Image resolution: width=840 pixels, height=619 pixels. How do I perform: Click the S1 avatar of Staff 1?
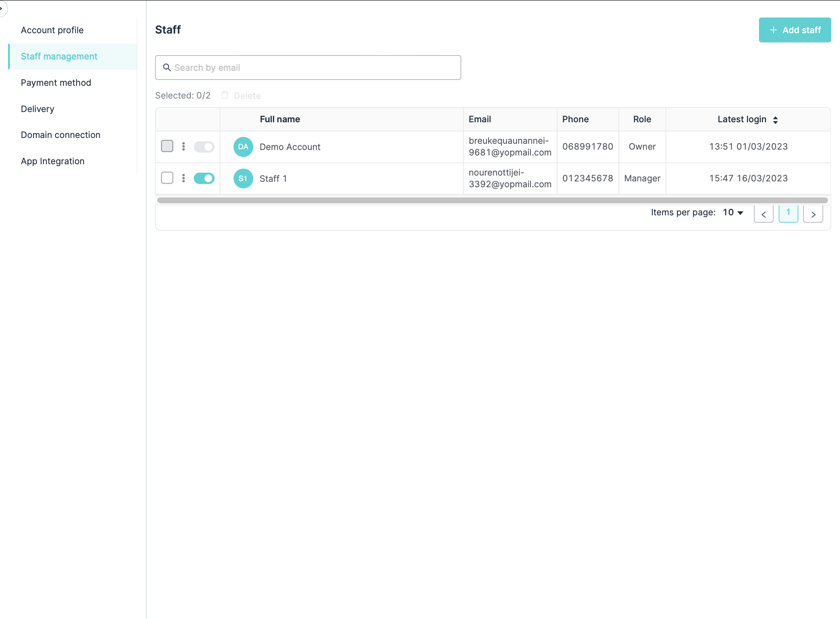pos(243,178)
